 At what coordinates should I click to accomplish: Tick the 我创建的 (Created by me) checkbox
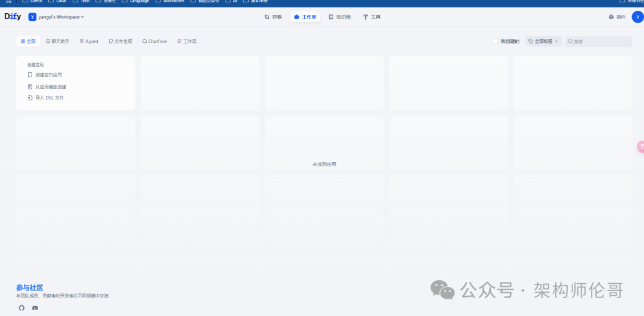(x=496, y=41)
